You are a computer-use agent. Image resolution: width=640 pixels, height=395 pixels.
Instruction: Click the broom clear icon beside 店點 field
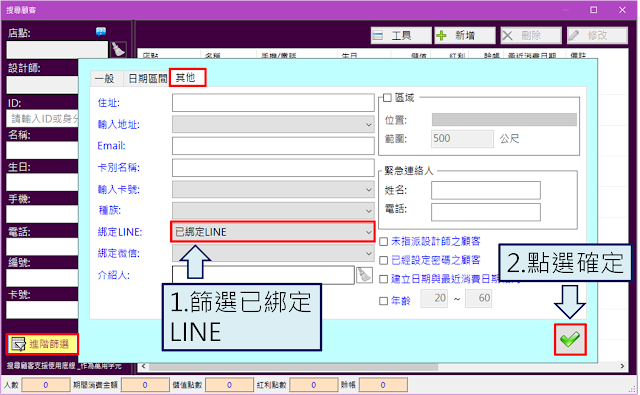(x=118, y=50)
